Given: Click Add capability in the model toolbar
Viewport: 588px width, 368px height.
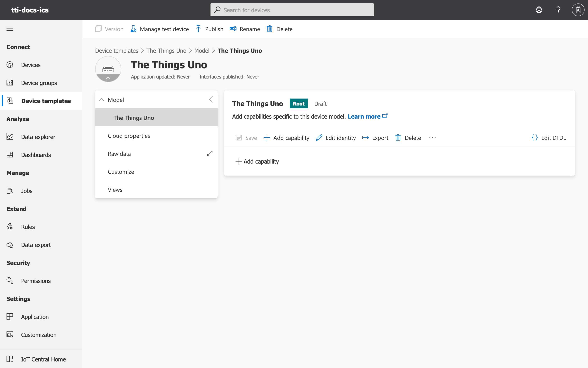Looking at the screenshot, I should pyautogui.click(x=286, y=138).
